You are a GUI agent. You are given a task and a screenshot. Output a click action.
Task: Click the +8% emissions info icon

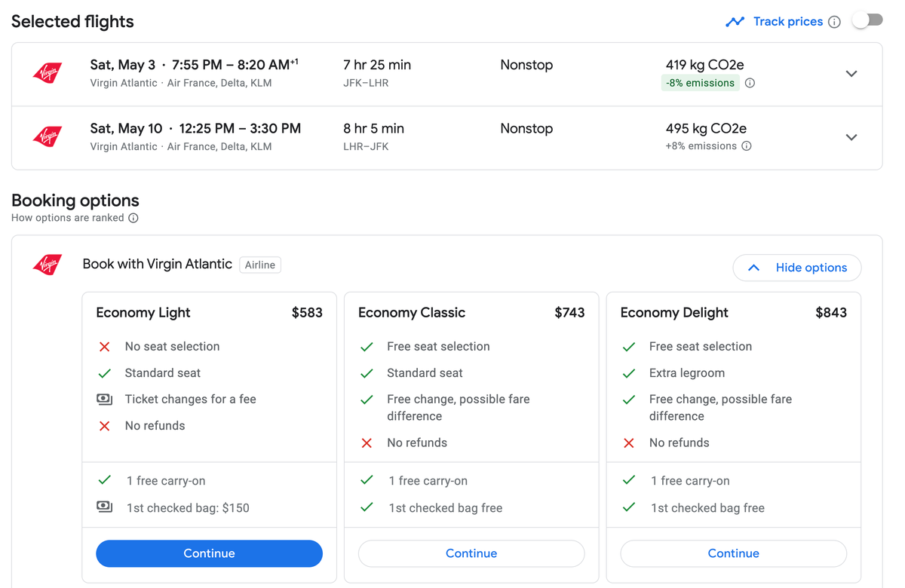(x=746, y=145)
